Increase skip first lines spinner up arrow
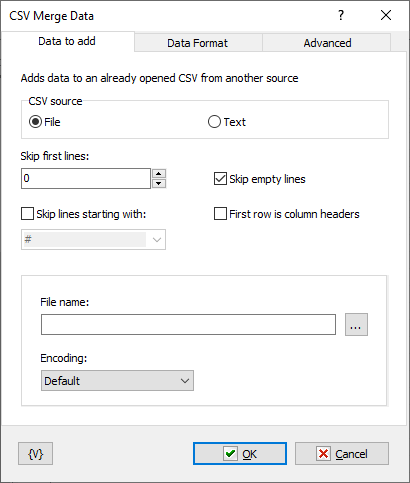 159,174
